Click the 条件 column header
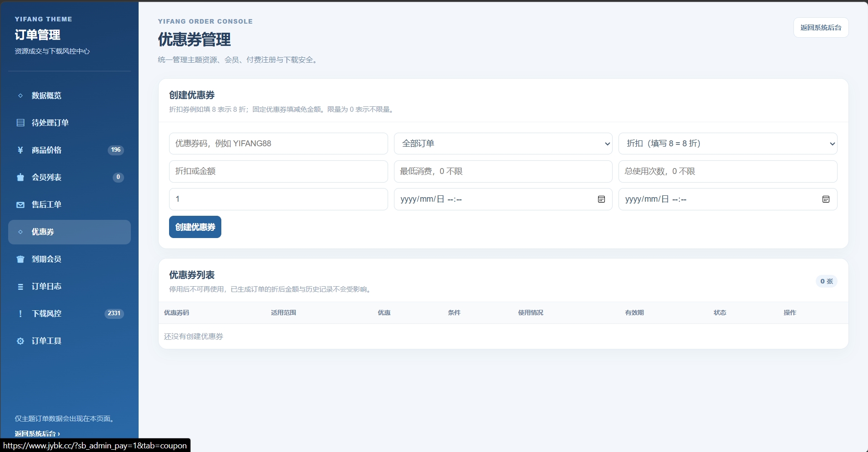The image size is (868, 452). (454, 313)
